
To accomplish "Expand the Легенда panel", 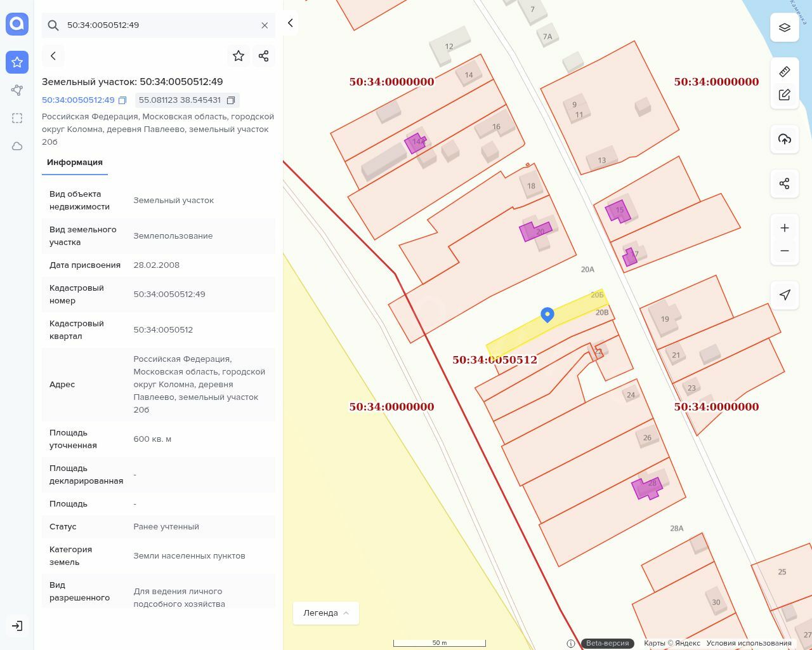I will click(326, 613).
